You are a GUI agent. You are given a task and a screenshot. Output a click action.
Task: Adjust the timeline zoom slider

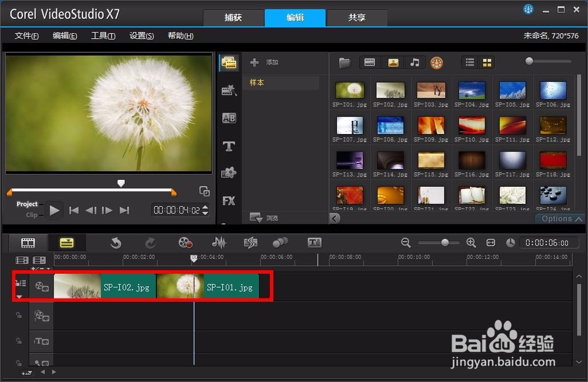(x=445, y=243)
